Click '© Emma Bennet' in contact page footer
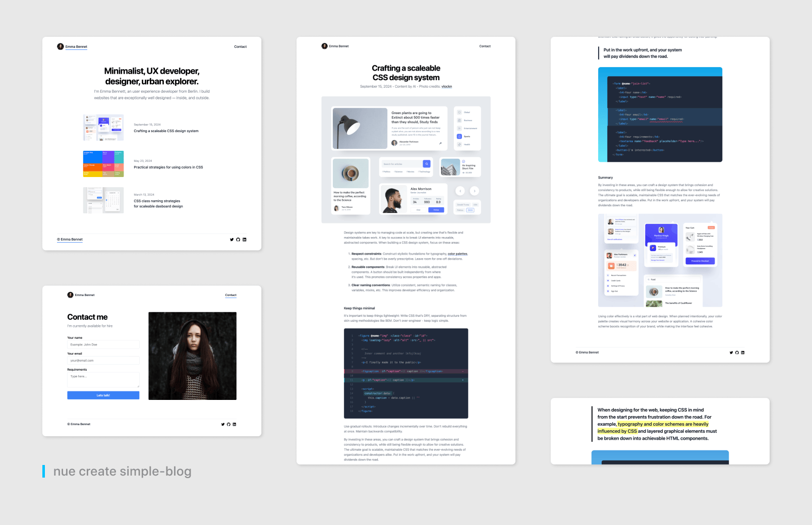Viewport: 812px width, 525px height. coord(79,424)
